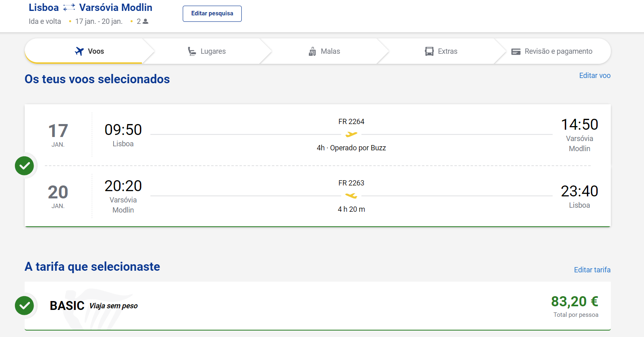This screenshot has height=337, width=644.
Task: Click 'Ida e volta' trip type
Action: click(x=45, y=21)
